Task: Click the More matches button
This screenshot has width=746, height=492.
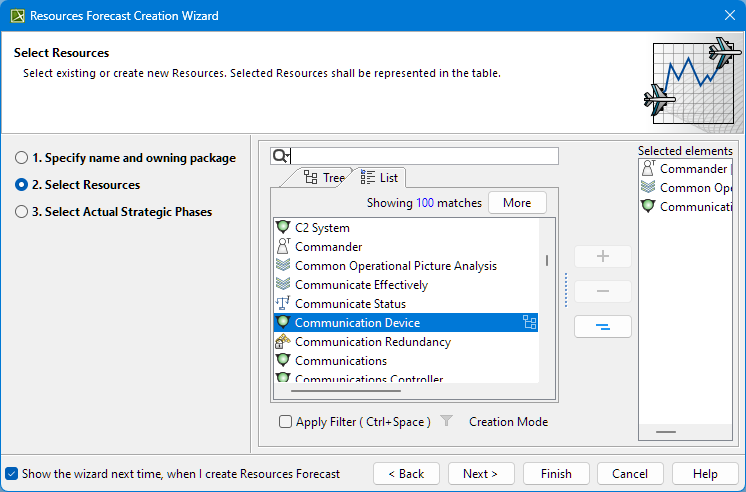Action: (x=517, y=203)
